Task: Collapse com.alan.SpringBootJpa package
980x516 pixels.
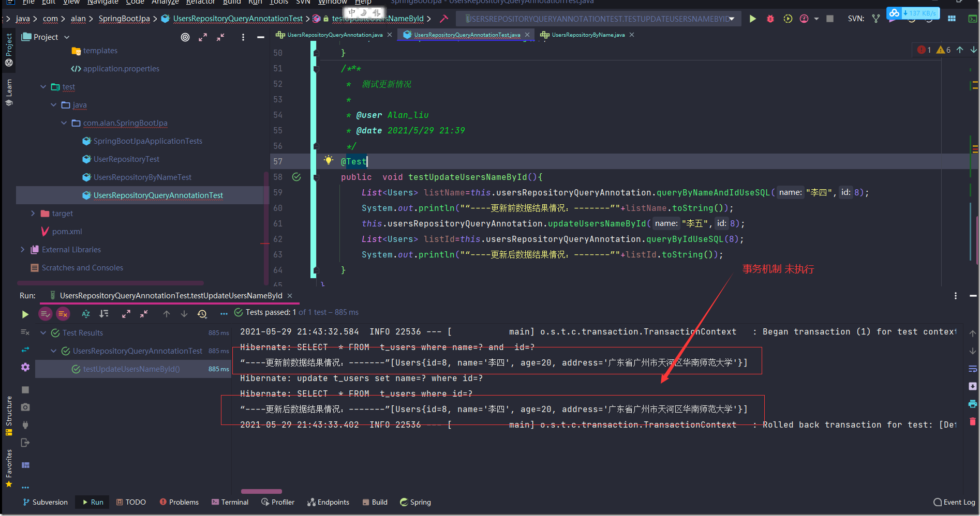Action: [x=64, y=123]
